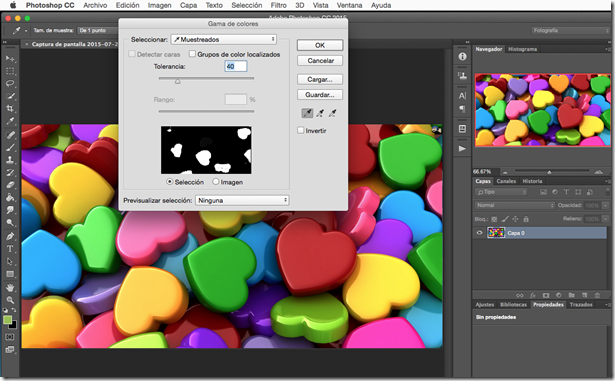Viewport: 615px width, 381px height.
Task: Select the Crop tool
Action: click(10, 109)
